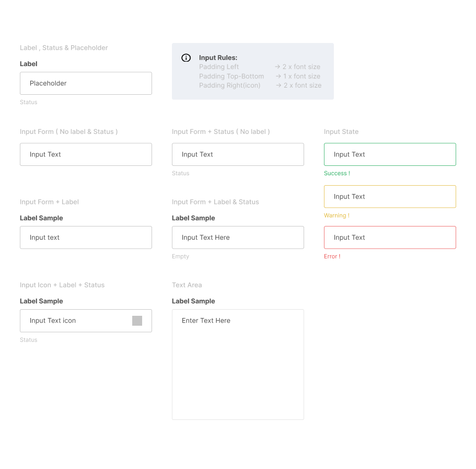Select the red Error state input
Screen dimensions: 476x469
(390, 238)
